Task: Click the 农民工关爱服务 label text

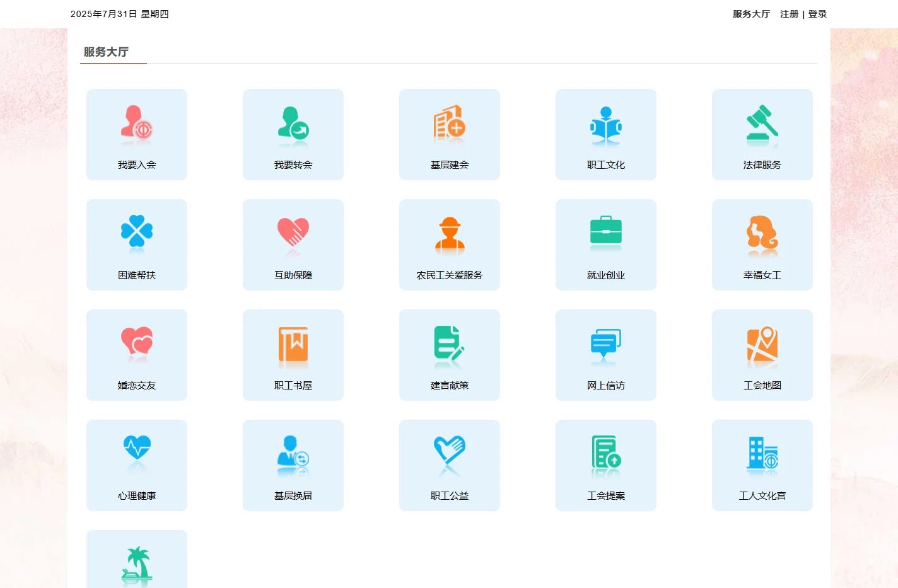Action: click(x=450, y=275)
